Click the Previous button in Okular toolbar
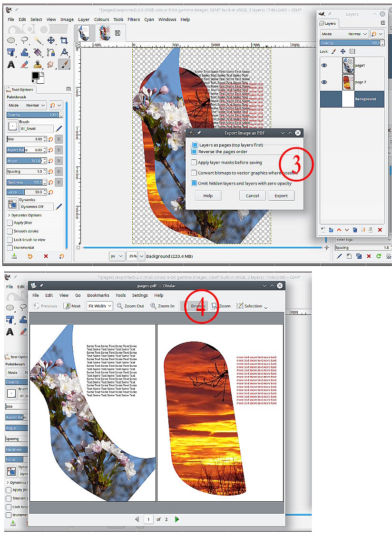 point(45,306)
